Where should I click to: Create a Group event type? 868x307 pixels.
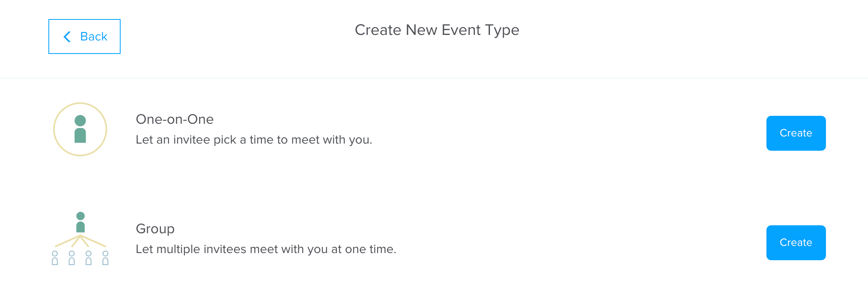click(x=796, y=243)
